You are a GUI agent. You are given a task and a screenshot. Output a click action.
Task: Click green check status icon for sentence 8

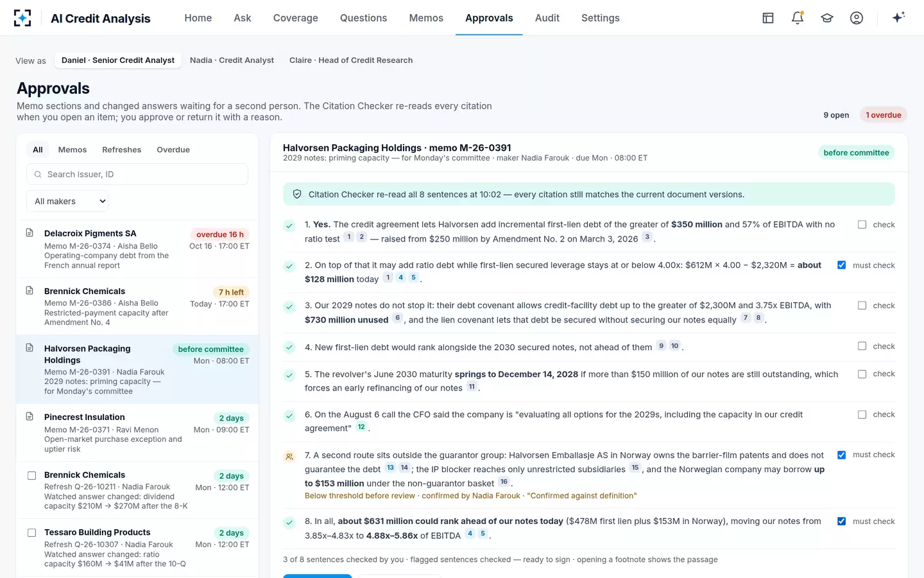[289, 522]
